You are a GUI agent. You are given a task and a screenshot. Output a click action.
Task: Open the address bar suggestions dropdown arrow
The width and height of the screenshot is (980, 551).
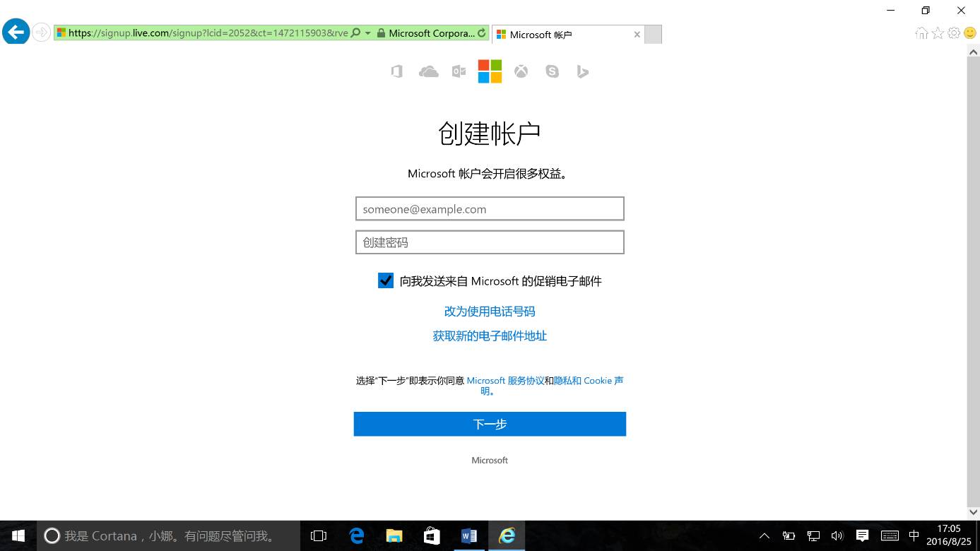coord(367,32)
